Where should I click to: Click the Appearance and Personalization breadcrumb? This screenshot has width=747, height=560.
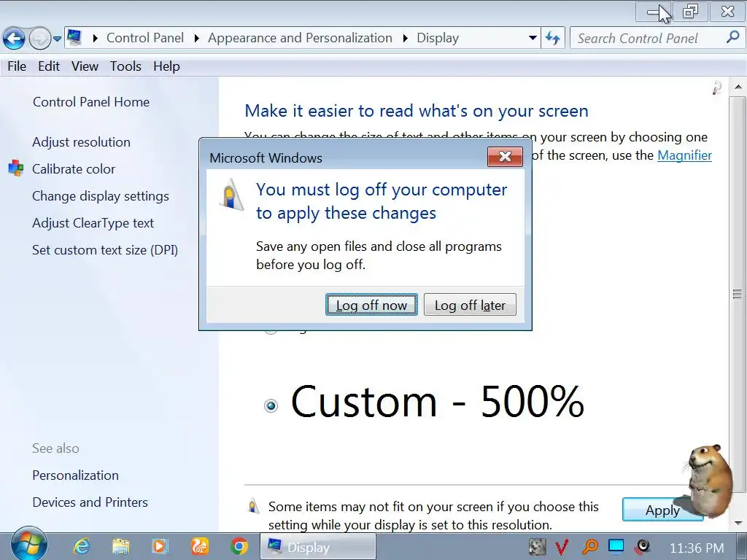(x=300, y=38)
